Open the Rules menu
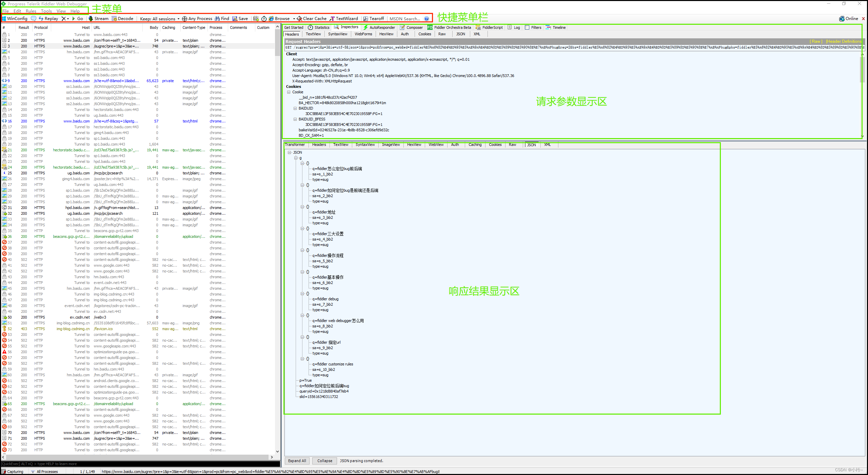868x475 pixels. pos(31,11)
